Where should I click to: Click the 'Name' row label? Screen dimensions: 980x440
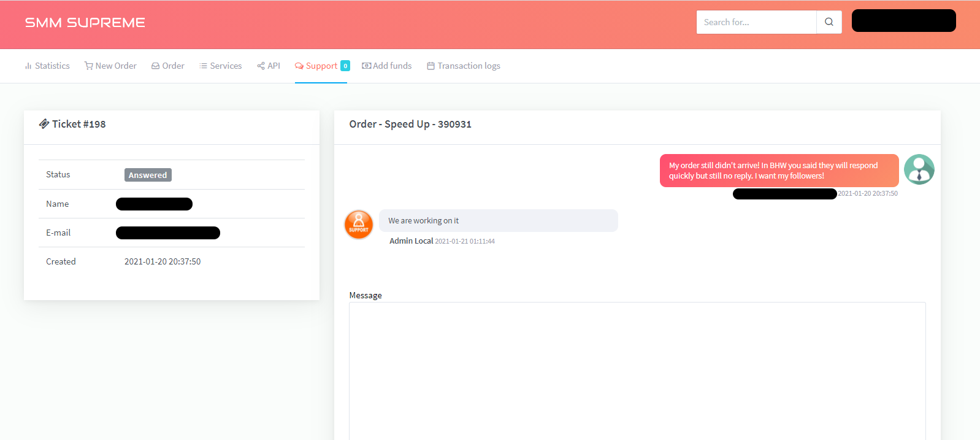click(58, 204)
